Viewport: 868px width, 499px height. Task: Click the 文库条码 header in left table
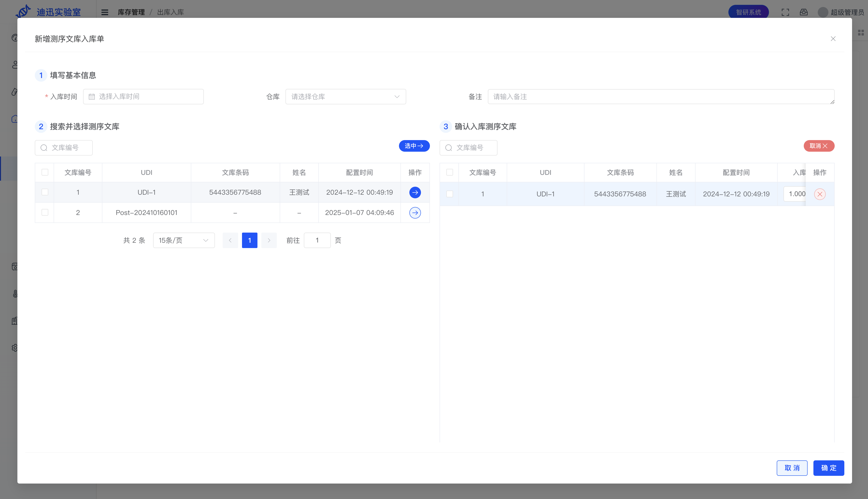pos(235,172)
